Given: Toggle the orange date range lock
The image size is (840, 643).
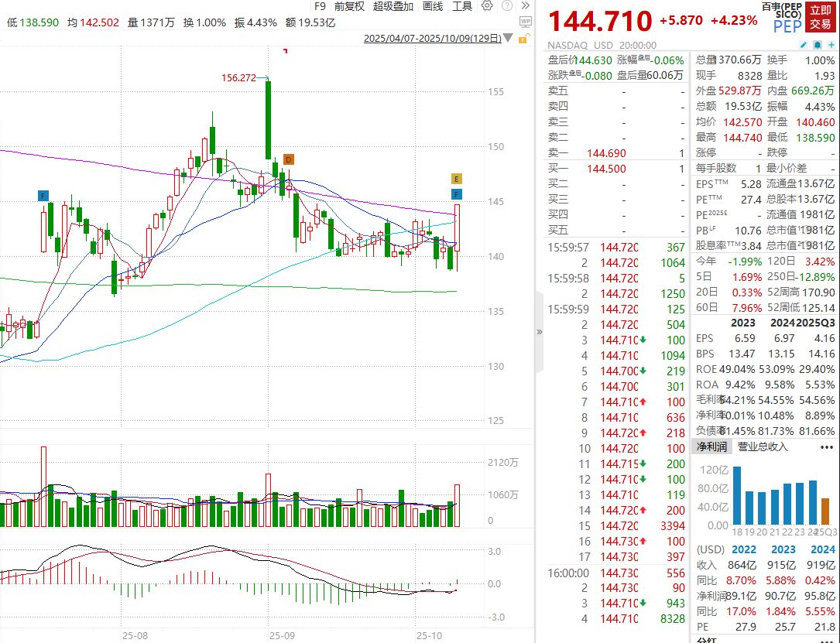Looking at the screenshot, I should (523, 39).
